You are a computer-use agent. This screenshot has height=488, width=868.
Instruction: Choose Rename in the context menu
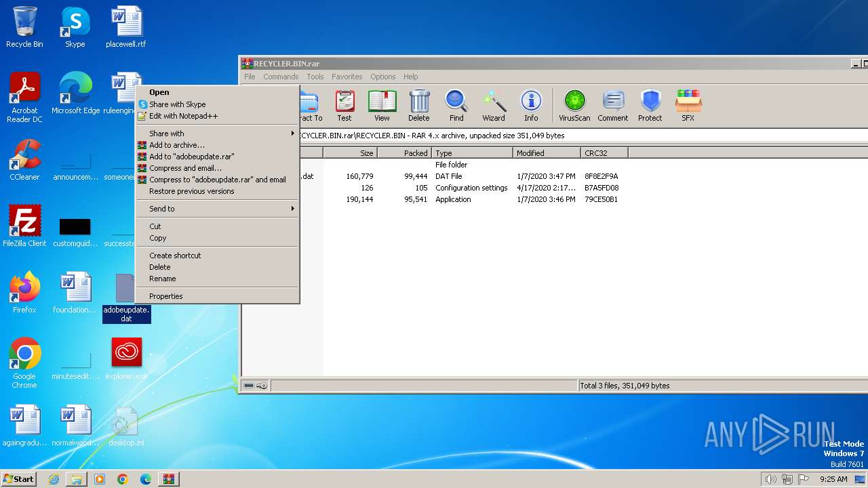click(x=217, y=279)
